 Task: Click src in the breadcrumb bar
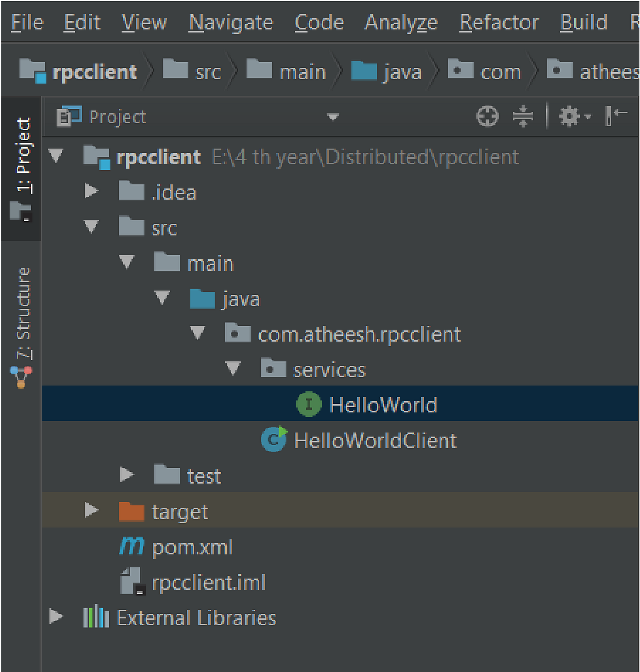point(208,71)
